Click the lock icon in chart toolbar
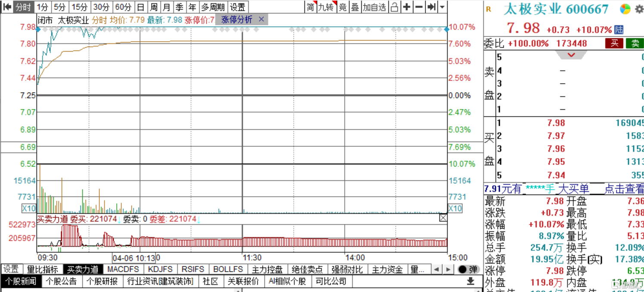The image size is (644, 292). [x=395, y=7]
